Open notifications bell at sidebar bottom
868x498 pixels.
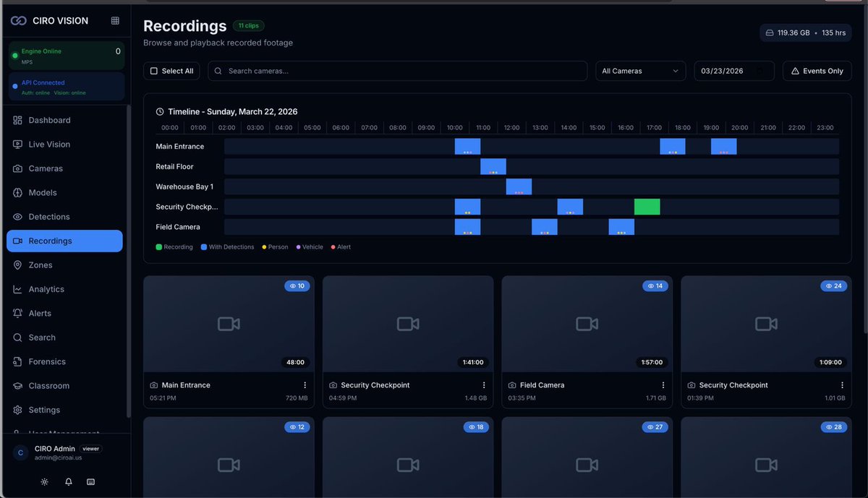(69, 481)
